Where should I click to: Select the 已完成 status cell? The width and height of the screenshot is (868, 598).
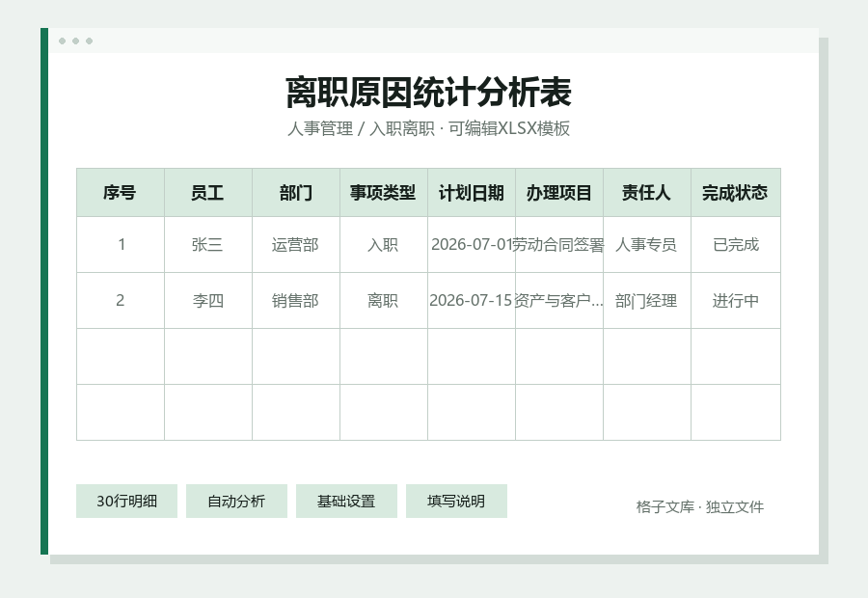pyautogui.click(x=736, y=245)
